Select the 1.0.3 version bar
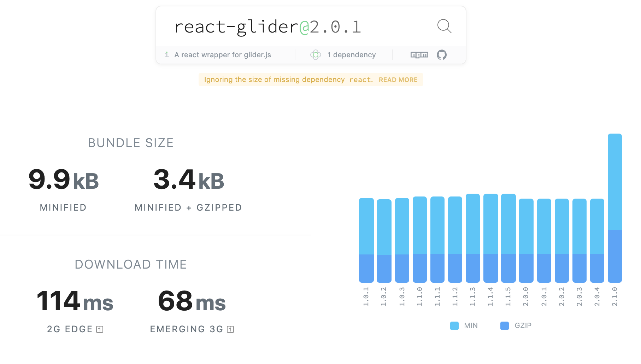 [402, 240]
